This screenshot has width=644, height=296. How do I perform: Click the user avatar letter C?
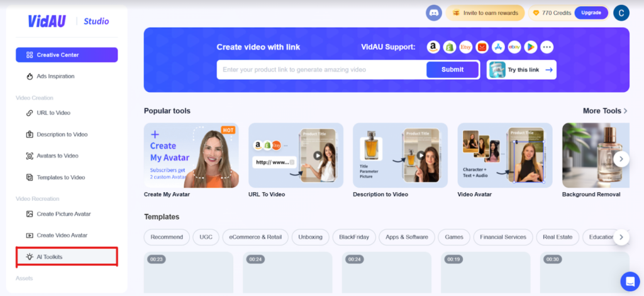[621, 13]
